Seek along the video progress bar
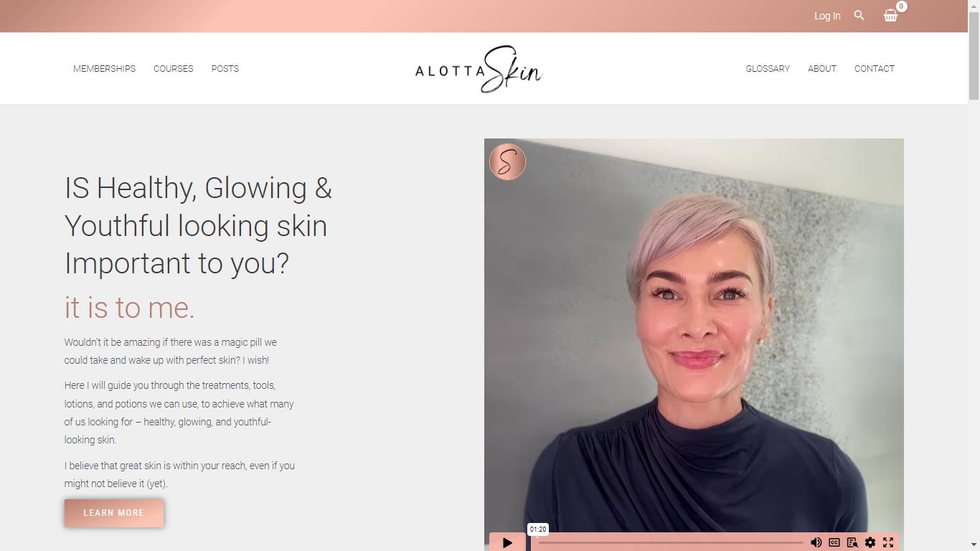The width and height of the screenshot is (980, 551). click(x=670, y=542)
